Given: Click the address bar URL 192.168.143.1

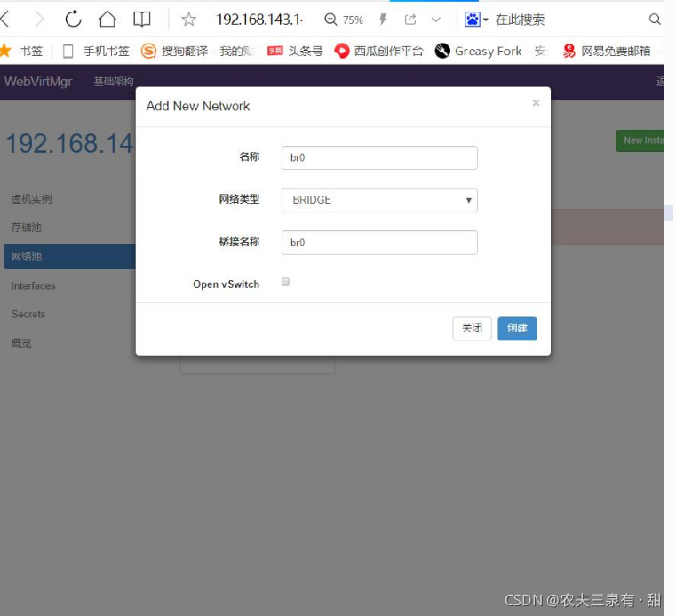Looking at the screenshot, I should (x=259, y=20).
